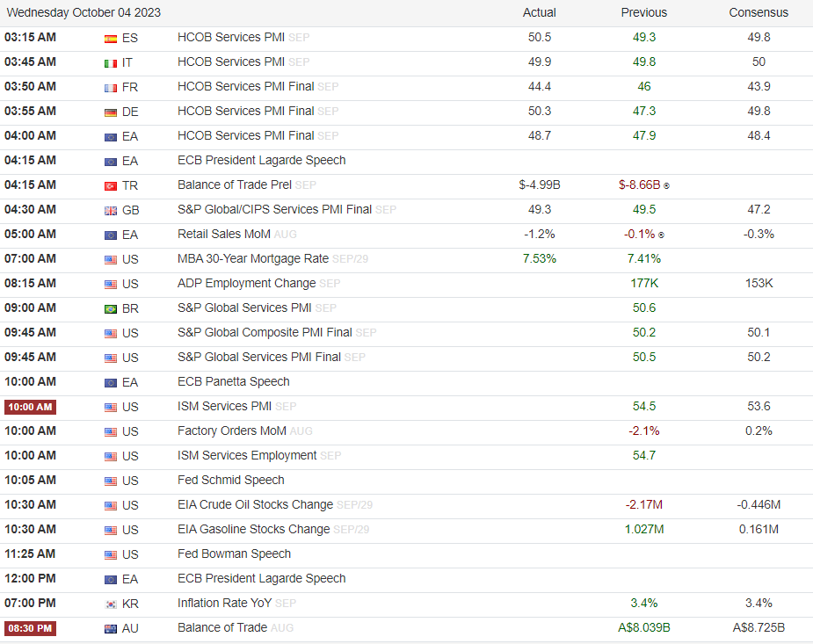This screenshot has height=644, width=813.
Task: Click the UK flag icon next to GB
Action: click(x=111, y=211)
